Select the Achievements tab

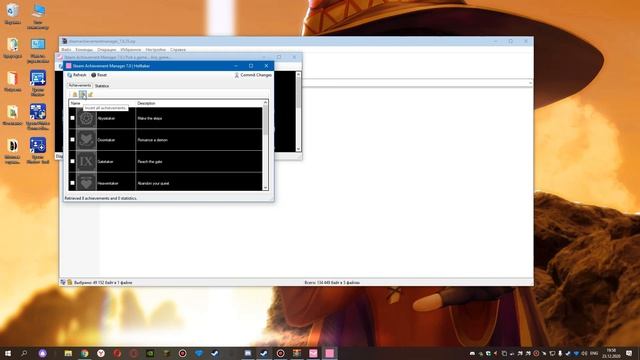80,85
